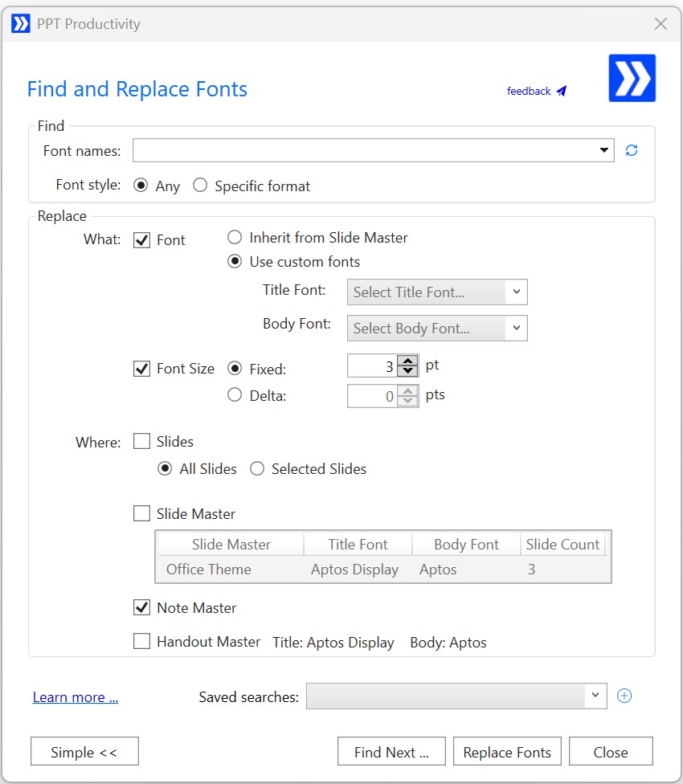Click the feedback link
This screenshot has width=683, height=784.
(x=529, y=91)
